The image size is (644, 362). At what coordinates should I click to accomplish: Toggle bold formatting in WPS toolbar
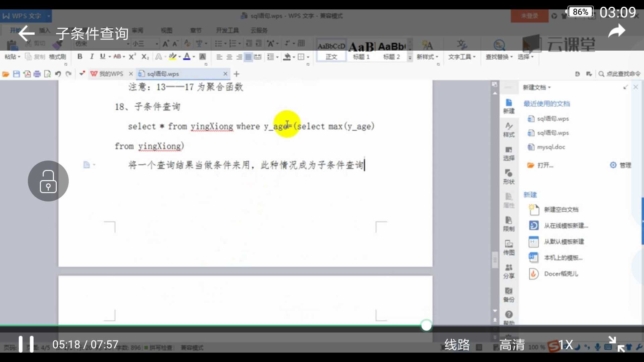tap(80, 56)
